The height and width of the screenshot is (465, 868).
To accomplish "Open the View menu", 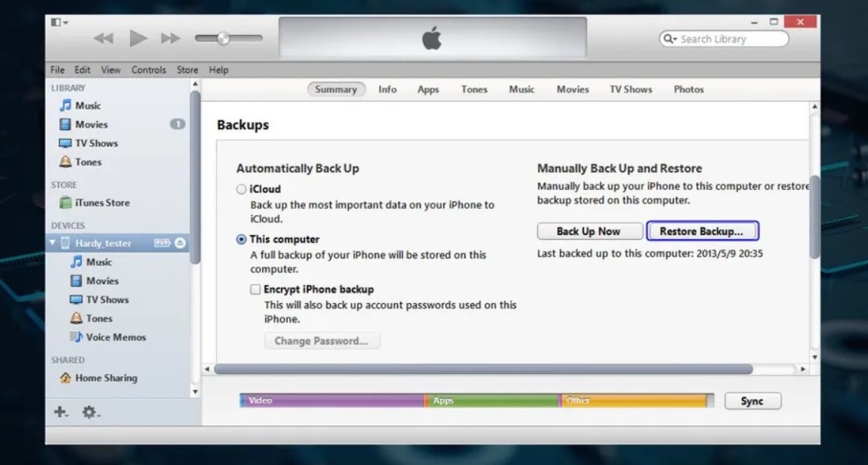I will pos(111,70).
